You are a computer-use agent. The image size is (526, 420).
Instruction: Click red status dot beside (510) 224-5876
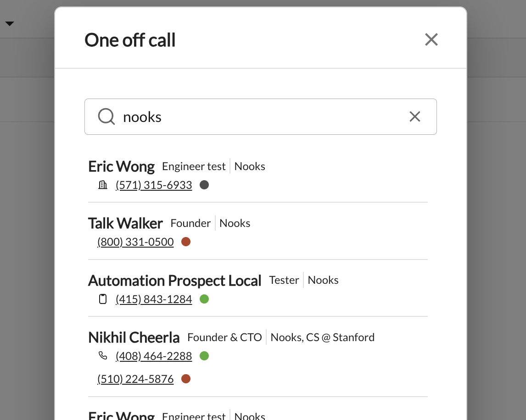coord(186,379)
